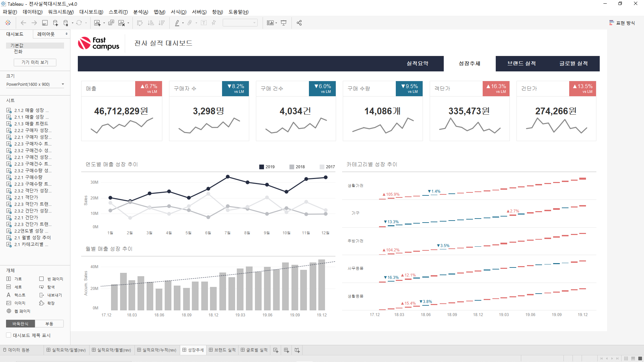Screen dimensions: 644x362
Task: Click the 2019 legend color swatch
Action: 262,167
